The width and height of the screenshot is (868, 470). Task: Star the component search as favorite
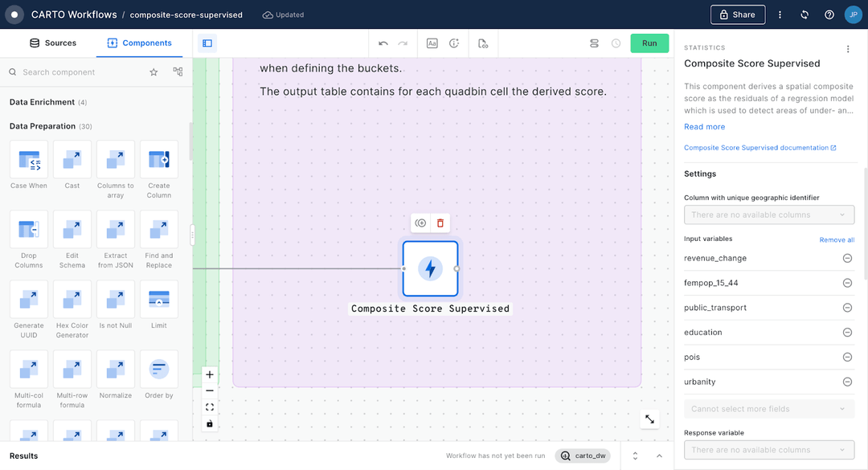click(x=153, y=72)
